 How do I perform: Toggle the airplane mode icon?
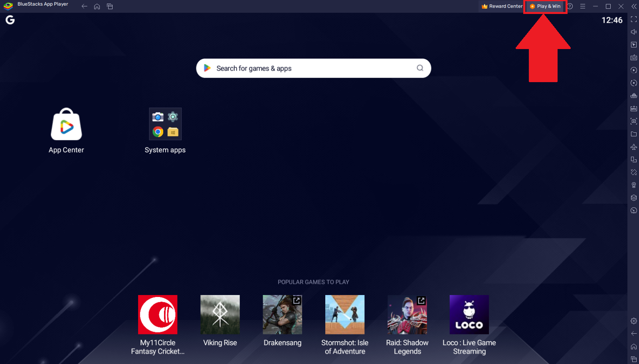[634, 147]
